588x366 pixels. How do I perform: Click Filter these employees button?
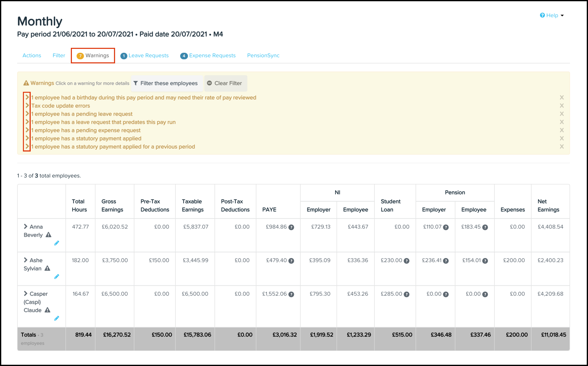(166, 83)
